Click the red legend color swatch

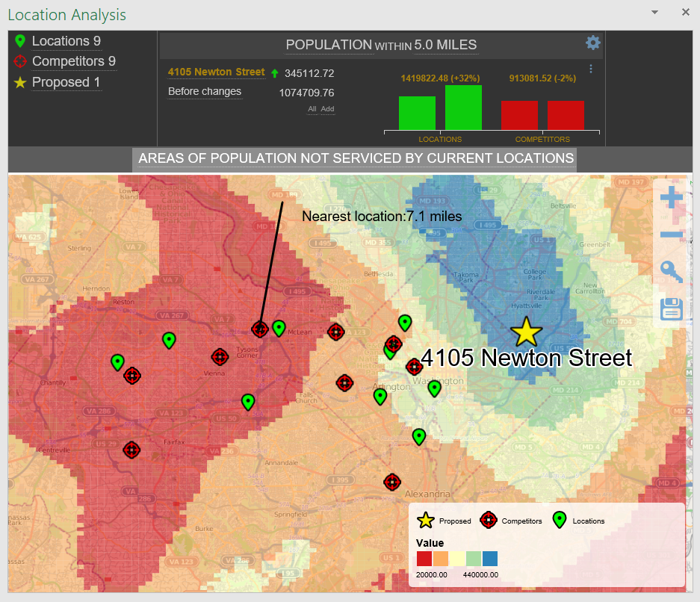coord(424,559)
